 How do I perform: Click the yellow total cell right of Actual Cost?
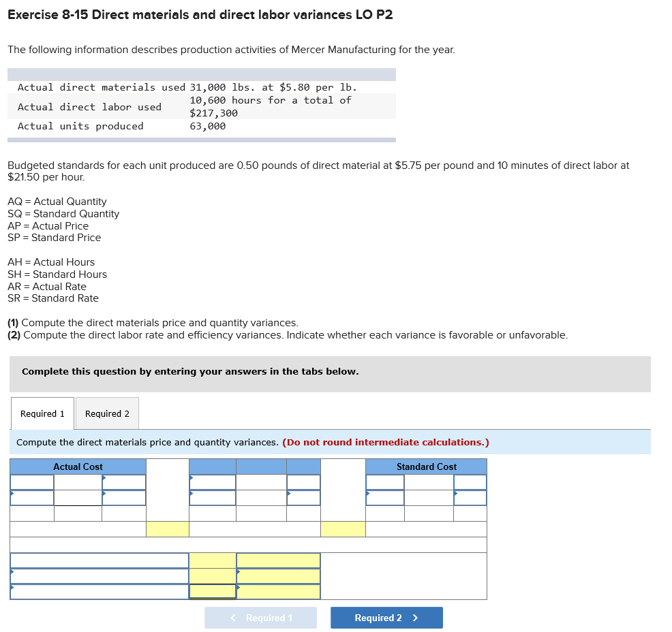tap(168, 528)
